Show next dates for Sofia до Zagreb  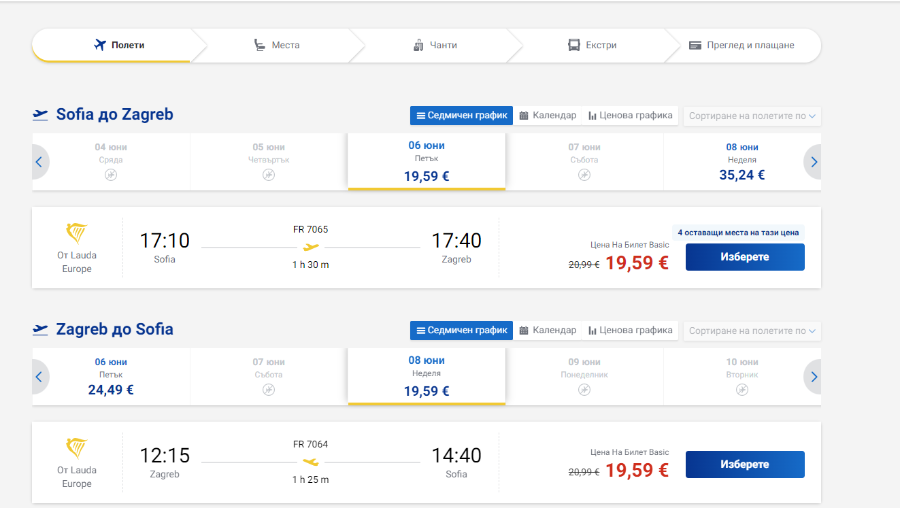[813, 162]
